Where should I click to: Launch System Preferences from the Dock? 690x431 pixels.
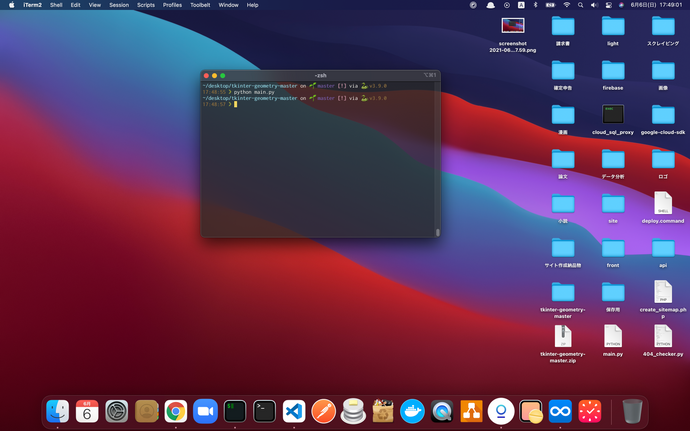[117, 411]
